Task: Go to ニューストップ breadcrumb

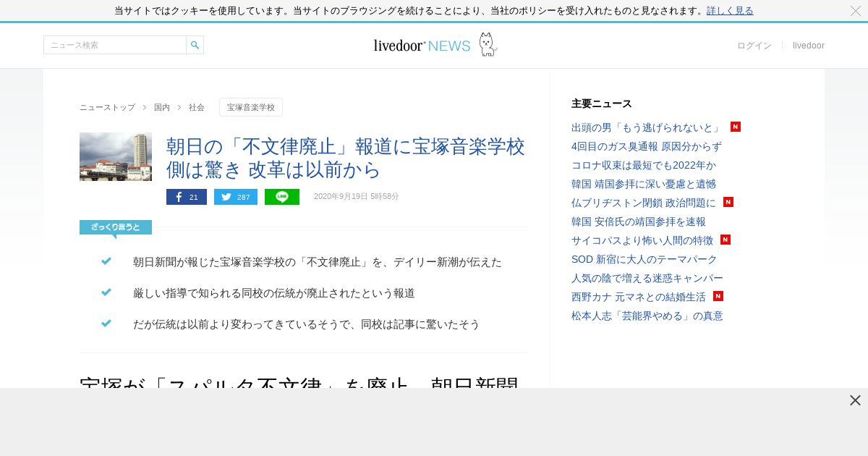Action: (107, 107)
